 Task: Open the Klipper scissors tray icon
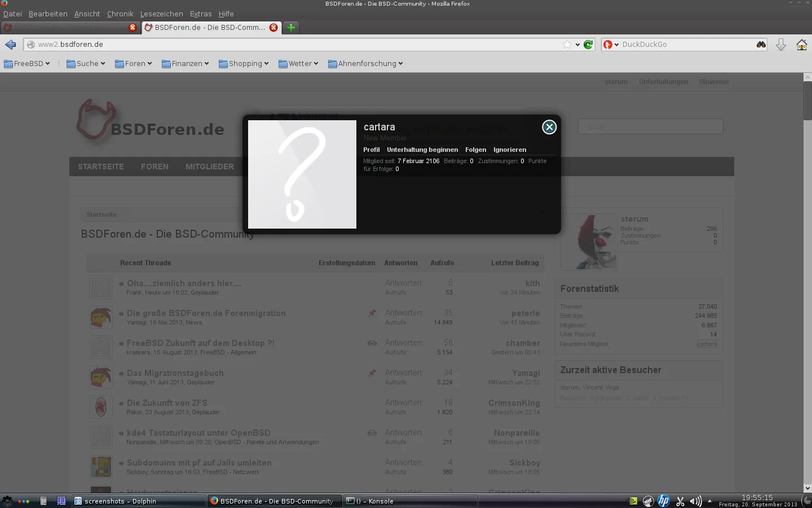click(680, 501)
